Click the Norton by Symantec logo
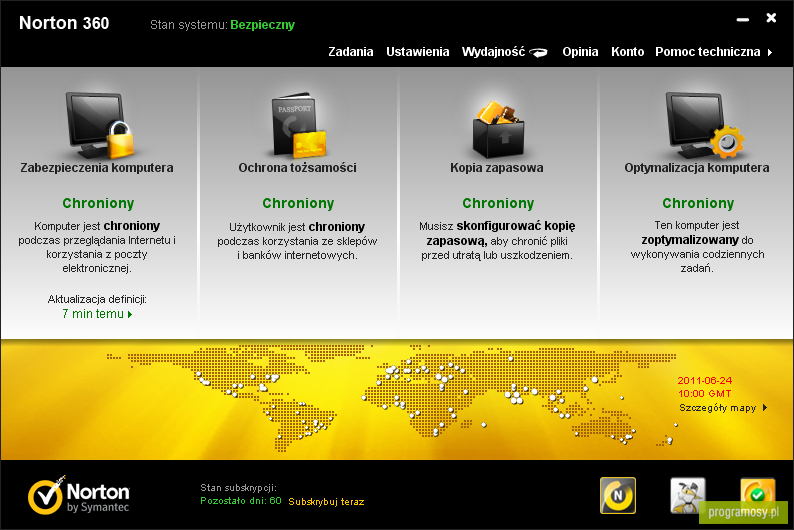 pyautogui.click(x=79, y=495)
